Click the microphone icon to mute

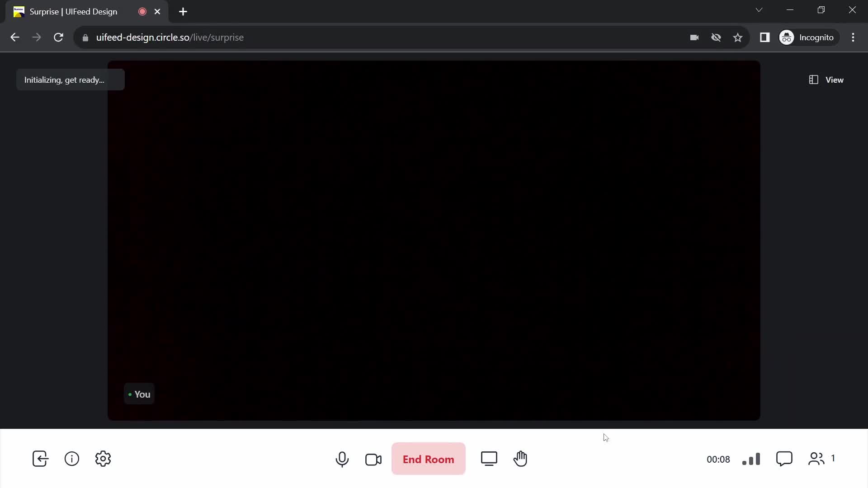342,459
